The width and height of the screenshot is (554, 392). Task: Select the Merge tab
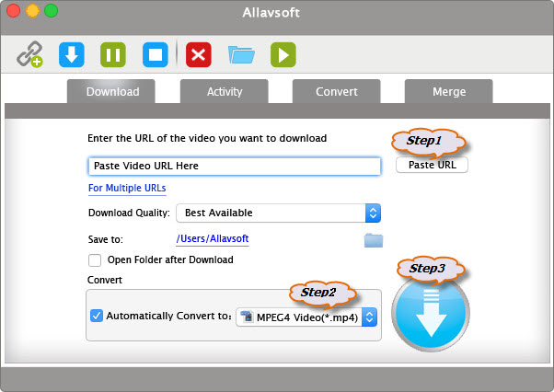pos(449,91)
